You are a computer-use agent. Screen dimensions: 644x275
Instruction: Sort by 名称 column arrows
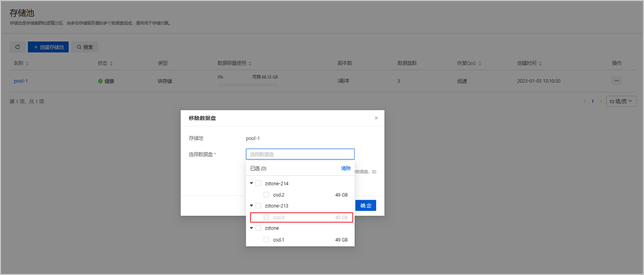point(27,63)
